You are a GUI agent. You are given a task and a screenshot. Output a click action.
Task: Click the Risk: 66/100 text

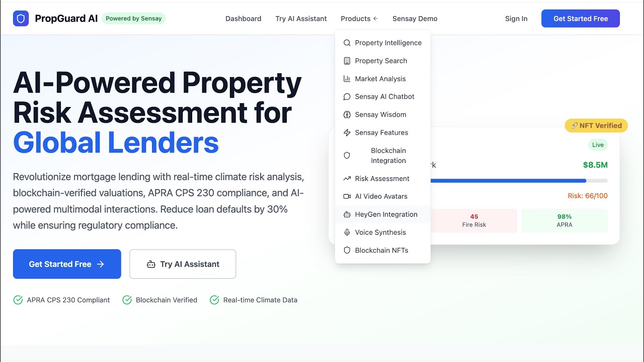(x=588, y=196)
